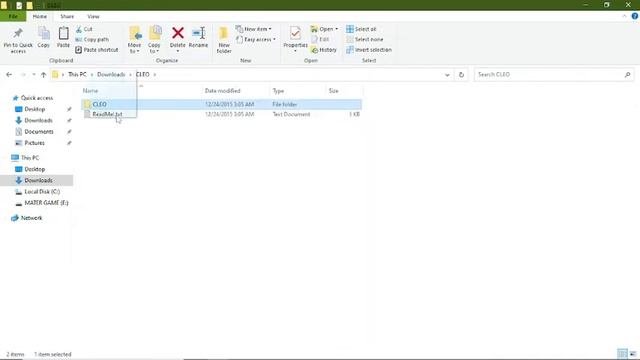Screen dimensions: 640x360
Task: Go forward using the Forward arrow
Action: coord(23,74)
